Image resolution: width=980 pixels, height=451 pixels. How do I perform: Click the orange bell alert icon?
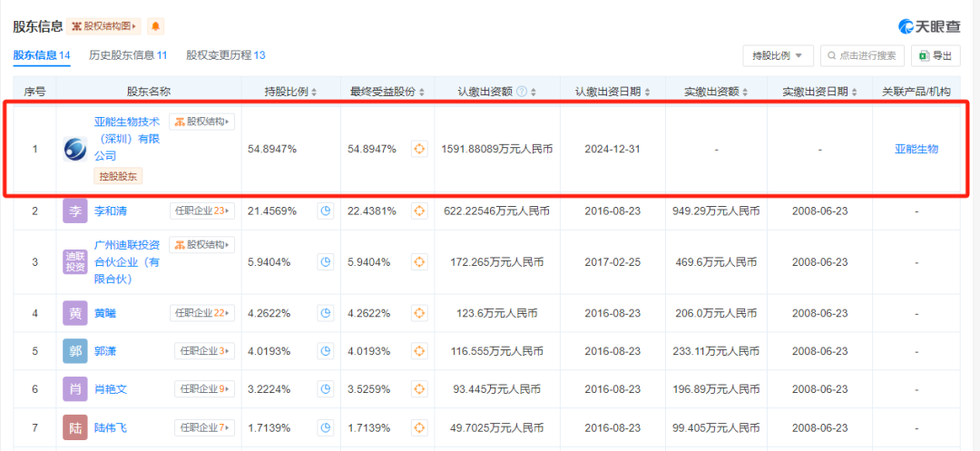pyautogui.click(x=156, y=26)
